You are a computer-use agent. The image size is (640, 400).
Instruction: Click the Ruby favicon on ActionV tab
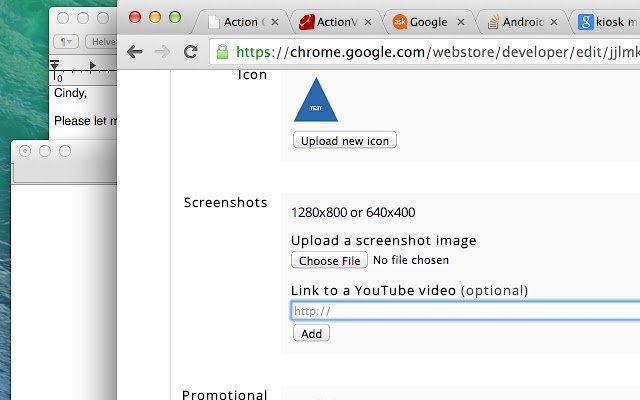307,22
